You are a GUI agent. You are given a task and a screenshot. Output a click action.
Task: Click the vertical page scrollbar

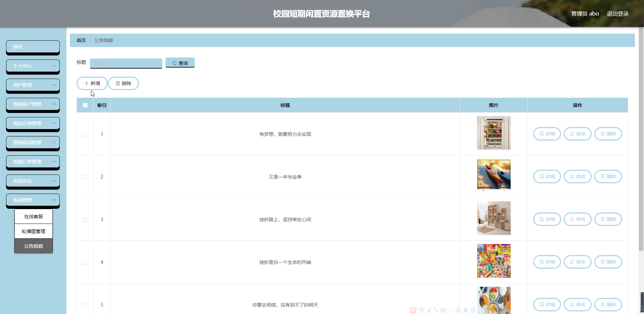click(x=641, y=140)
